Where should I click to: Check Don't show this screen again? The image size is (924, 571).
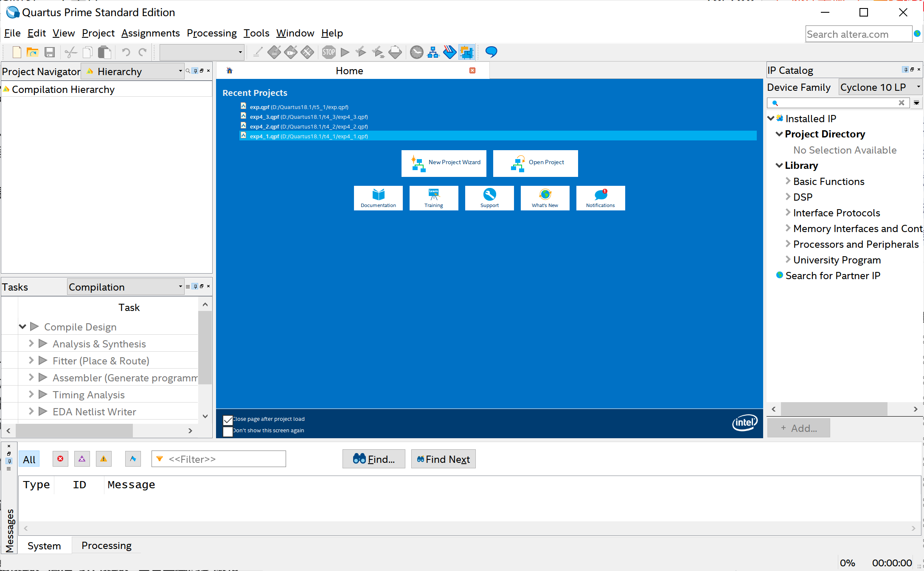(x=228, y=431)
